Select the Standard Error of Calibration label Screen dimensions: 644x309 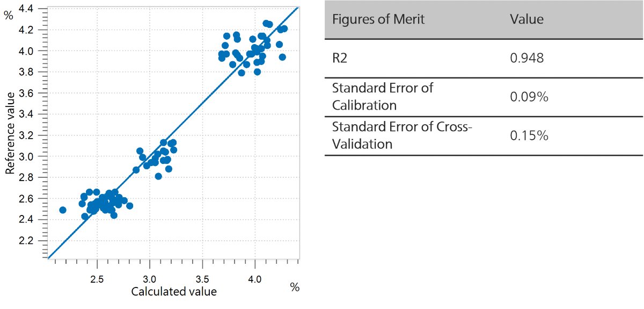point(383,97)
